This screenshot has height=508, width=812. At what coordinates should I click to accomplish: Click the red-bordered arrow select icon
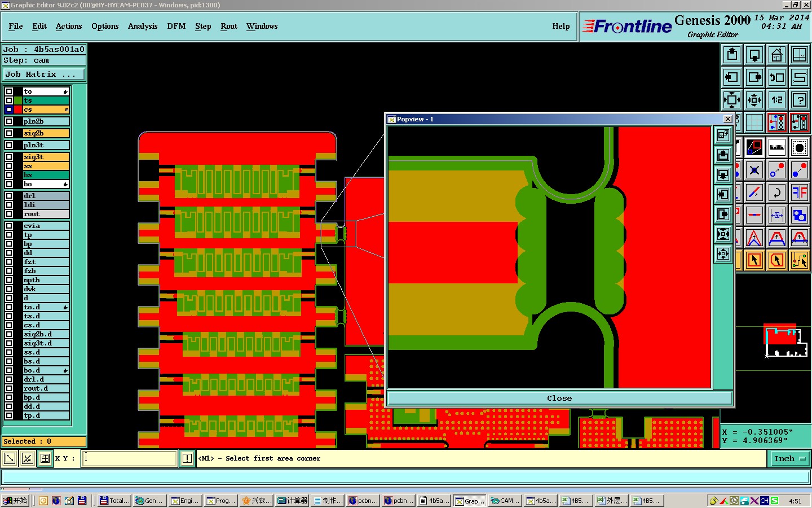pos(754,260)
